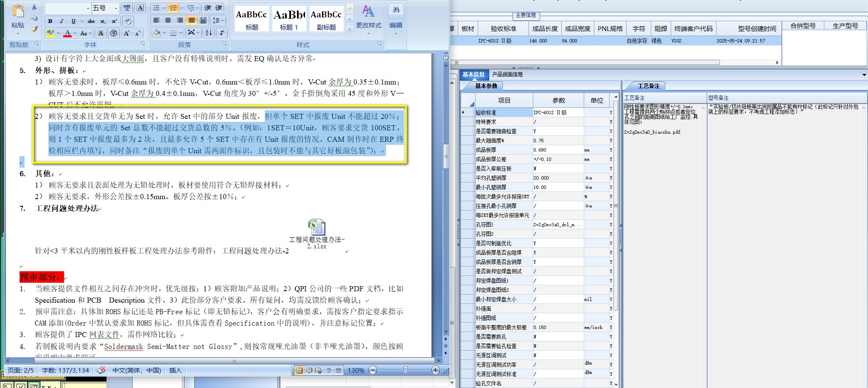Apply the 副标题 style

point(326,19)
